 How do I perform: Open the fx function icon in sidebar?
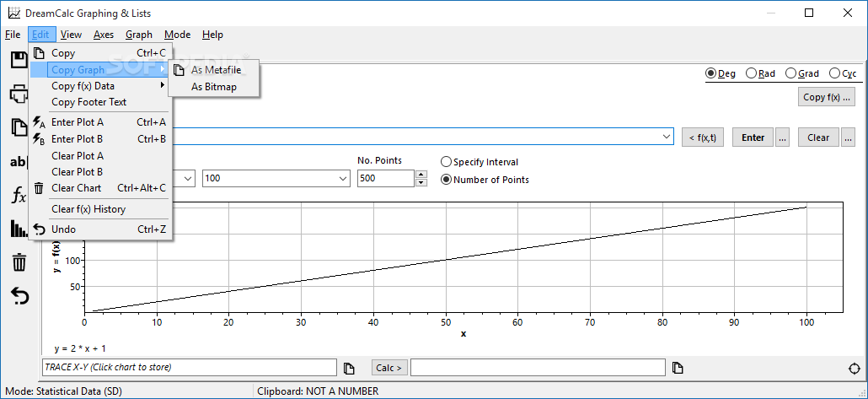[19, 195]
